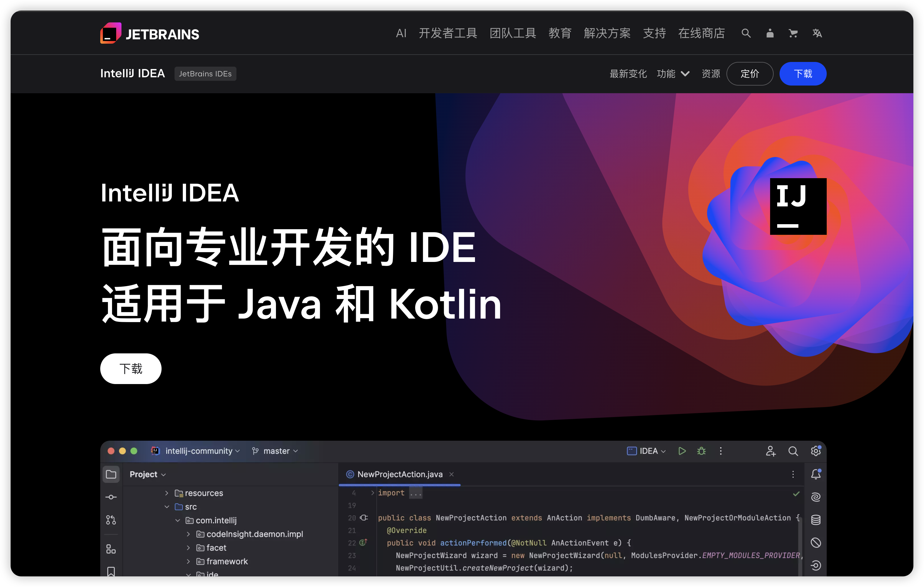Screen dimensions: 924x587
Task: Click the Code With Me add-user icon
Action: pos(770,451)
